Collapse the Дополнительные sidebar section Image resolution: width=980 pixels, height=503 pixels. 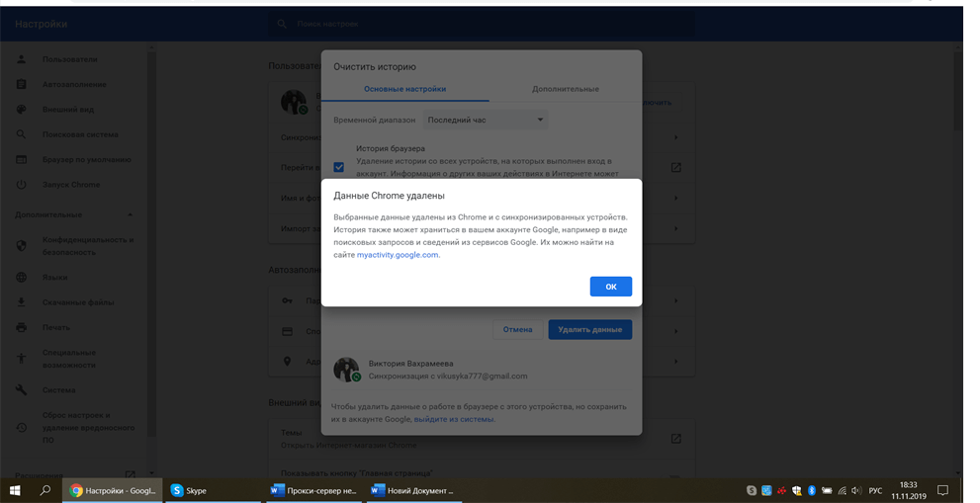coord(130,215)
